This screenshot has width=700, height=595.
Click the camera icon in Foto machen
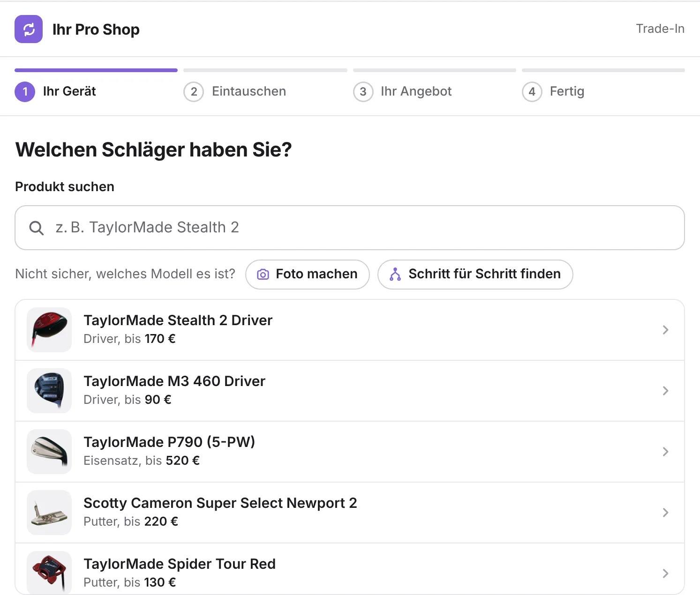point(263,275)
